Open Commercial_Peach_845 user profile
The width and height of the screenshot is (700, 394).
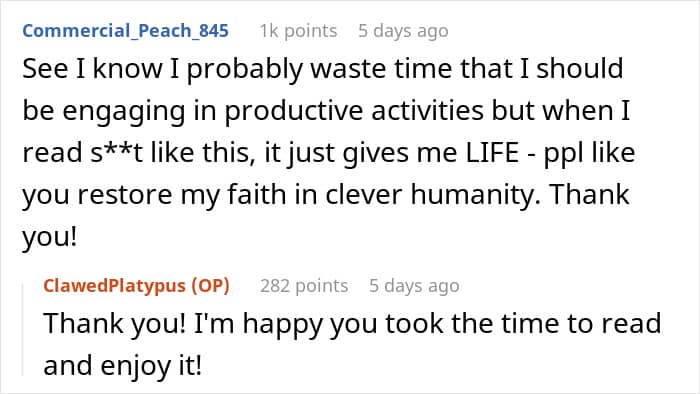[x=125, y=31]
